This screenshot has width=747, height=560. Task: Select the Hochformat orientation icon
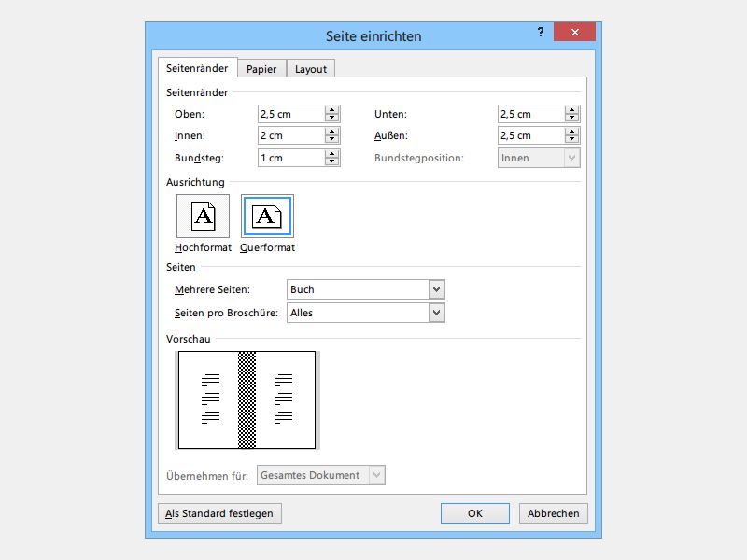click(203, 215)
